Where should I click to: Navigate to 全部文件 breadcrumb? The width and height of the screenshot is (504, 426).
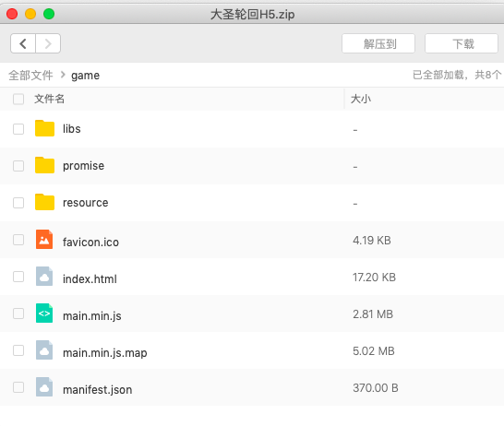point(30,76)
